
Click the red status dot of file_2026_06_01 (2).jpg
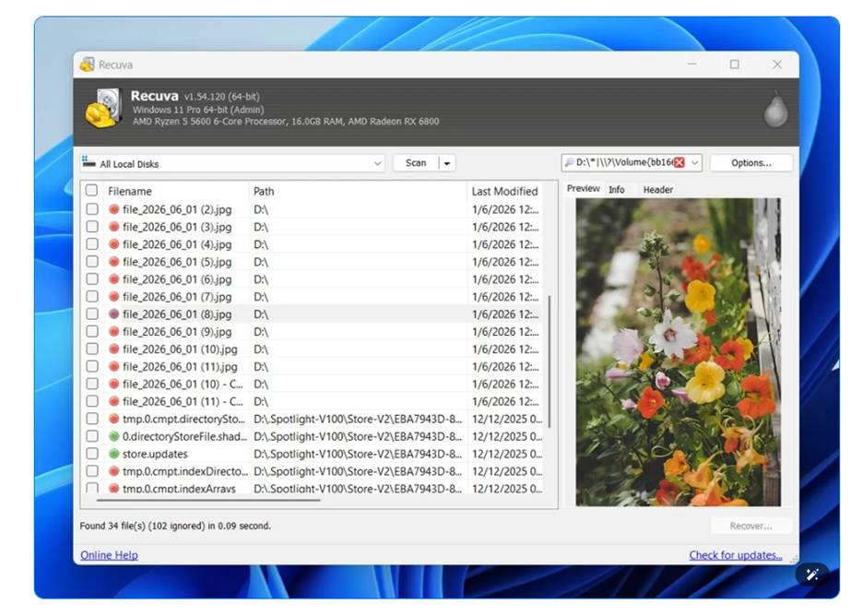(114, 209)
